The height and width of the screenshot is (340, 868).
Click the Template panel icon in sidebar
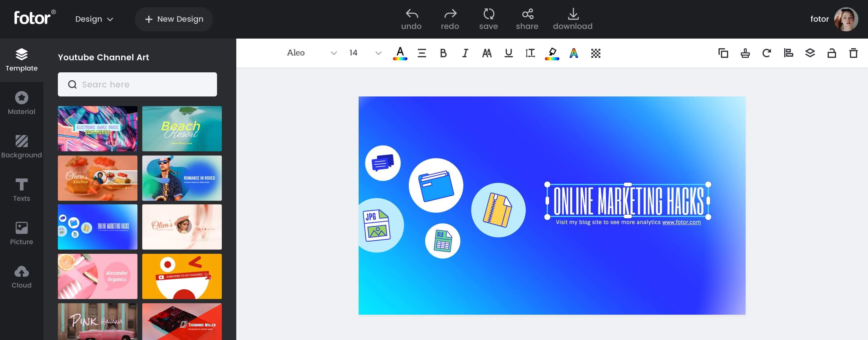click(x=21, y=60)
